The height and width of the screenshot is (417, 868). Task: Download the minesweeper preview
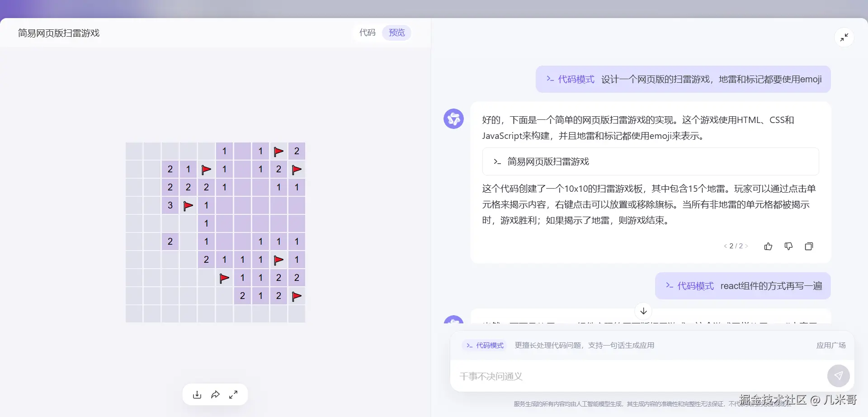click(197, 395)
